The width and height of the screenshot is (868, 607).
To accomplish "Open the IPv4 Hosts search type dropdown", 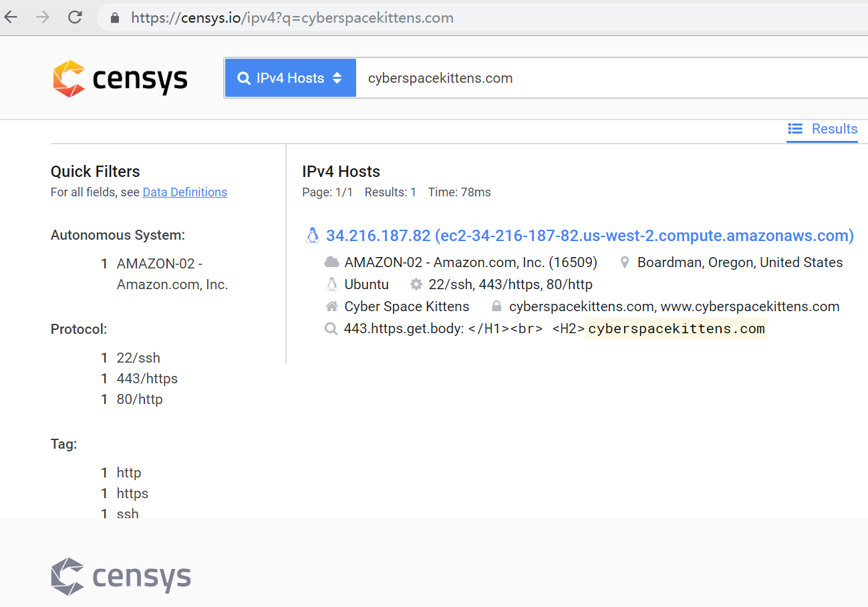I will [291, 78].
